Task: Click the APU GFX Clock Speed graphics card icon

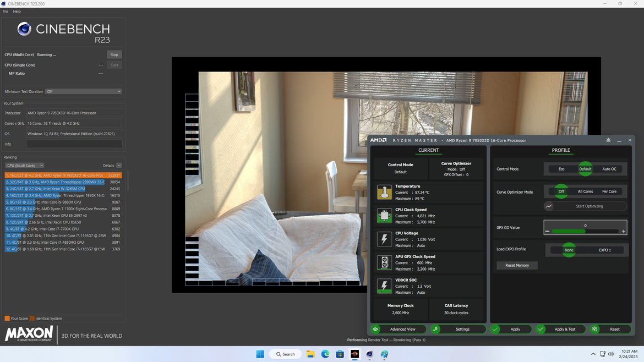Action: click(x=384, y=262)
